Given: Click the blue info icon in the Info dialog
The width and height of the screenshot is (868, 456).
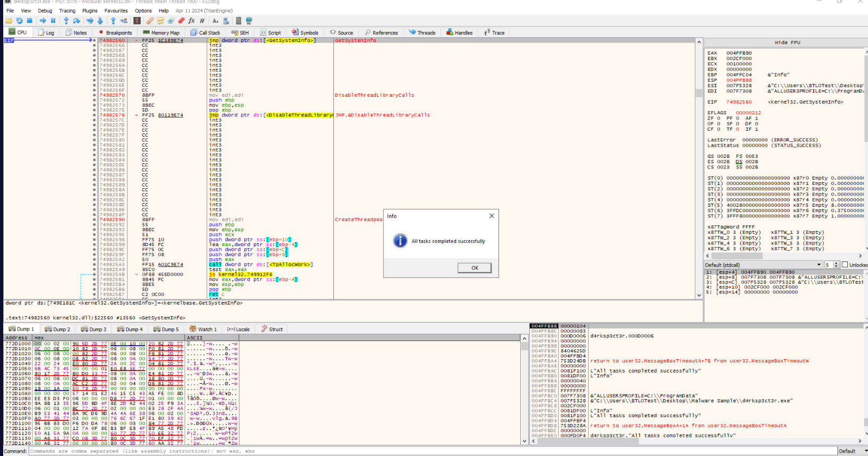Looking at the screenshot, I should coord(400,241).
